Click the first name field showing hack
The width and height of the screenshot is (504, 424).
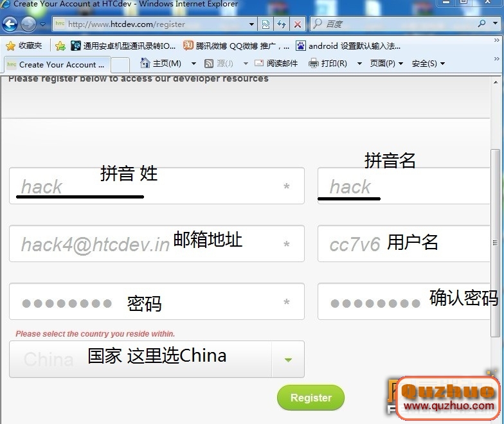(157, 186)
